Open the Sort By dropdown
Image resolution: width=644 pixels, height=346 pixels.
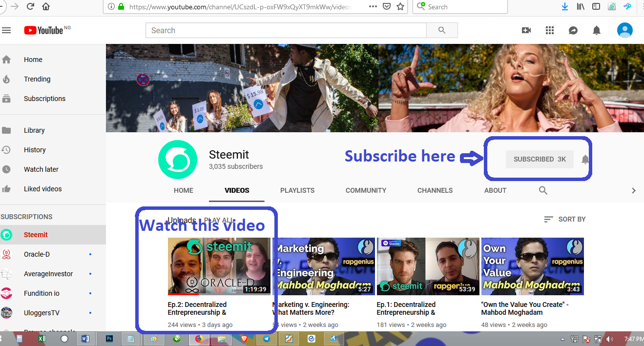click(565, 220)
